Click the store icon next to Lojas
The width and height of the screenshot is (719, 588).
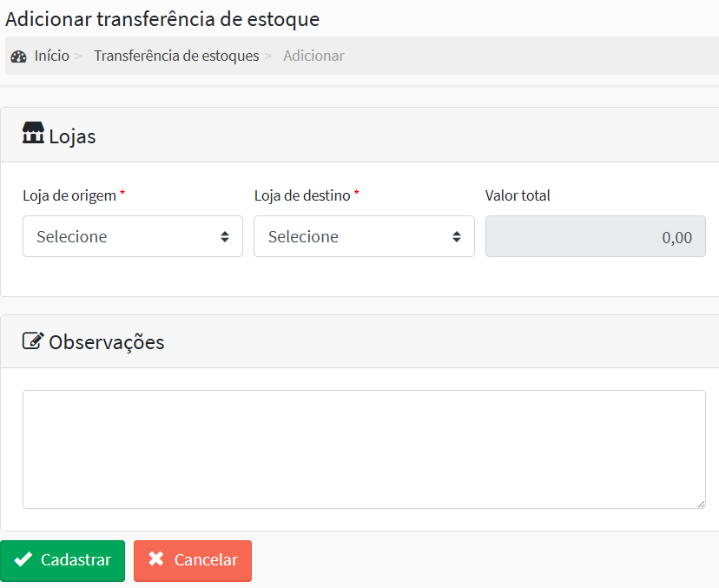pyautogui.click(x=33, y=134)
